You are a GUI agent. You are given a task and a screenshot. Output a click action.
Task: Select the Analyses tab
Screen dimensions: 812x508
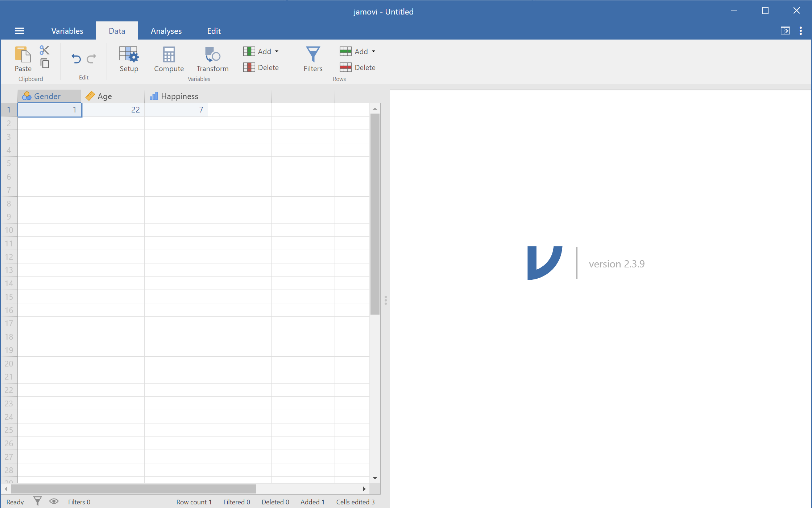tap(166, 31)
